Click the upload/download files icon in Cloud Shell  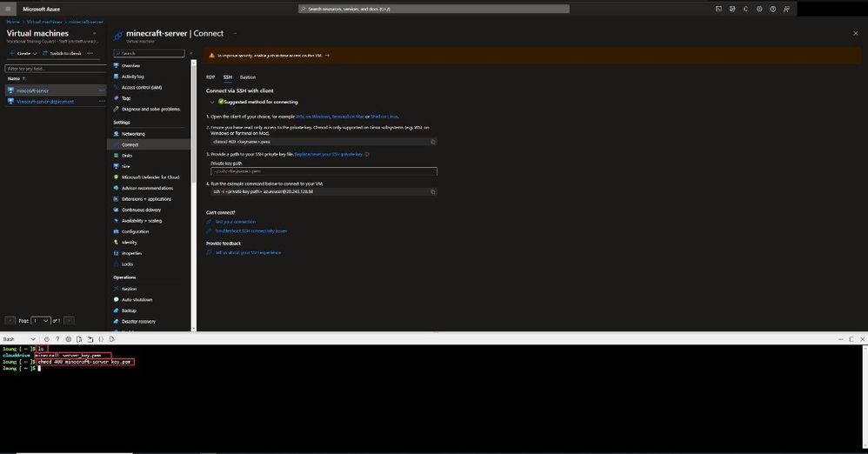coord(79,339)
